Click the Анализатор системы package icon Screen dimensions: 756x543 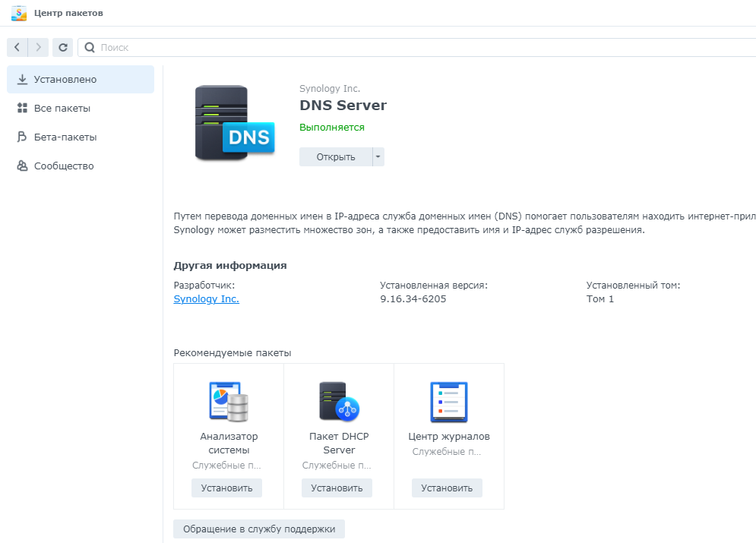click(x=229, y=402)
